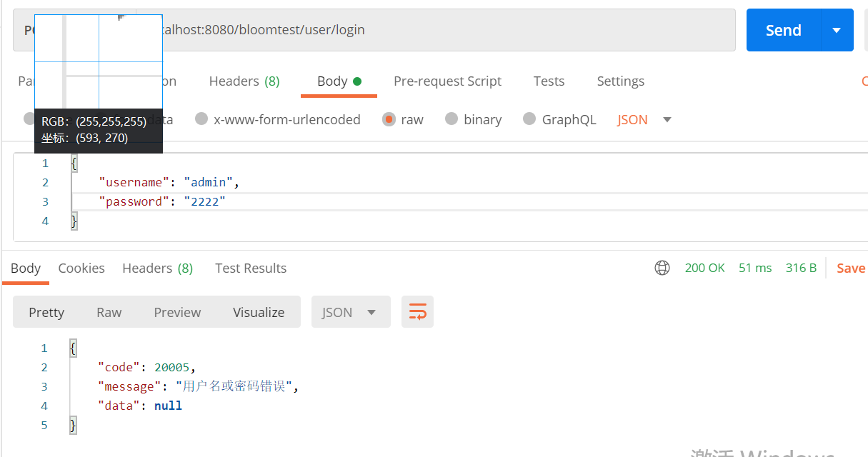The image size is (868, 457).
Task: Click Save response link
Action: click(x=850, y=268)
